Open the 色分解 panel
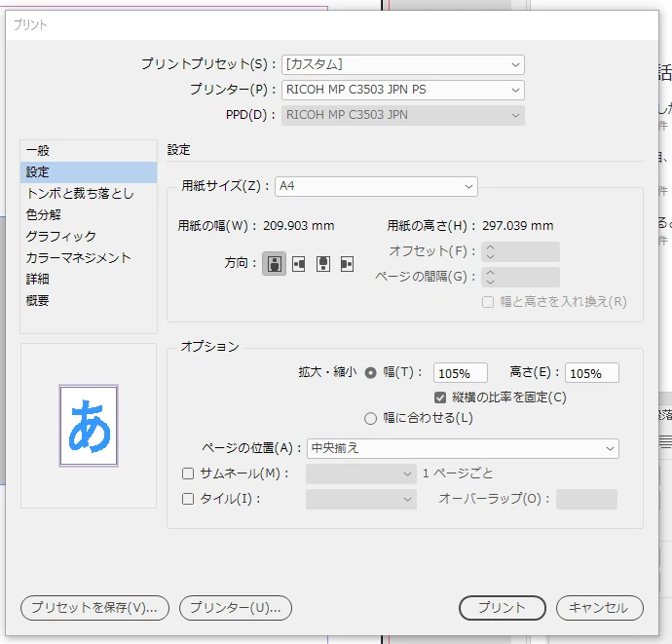672x644 pixels. [89, 214]
